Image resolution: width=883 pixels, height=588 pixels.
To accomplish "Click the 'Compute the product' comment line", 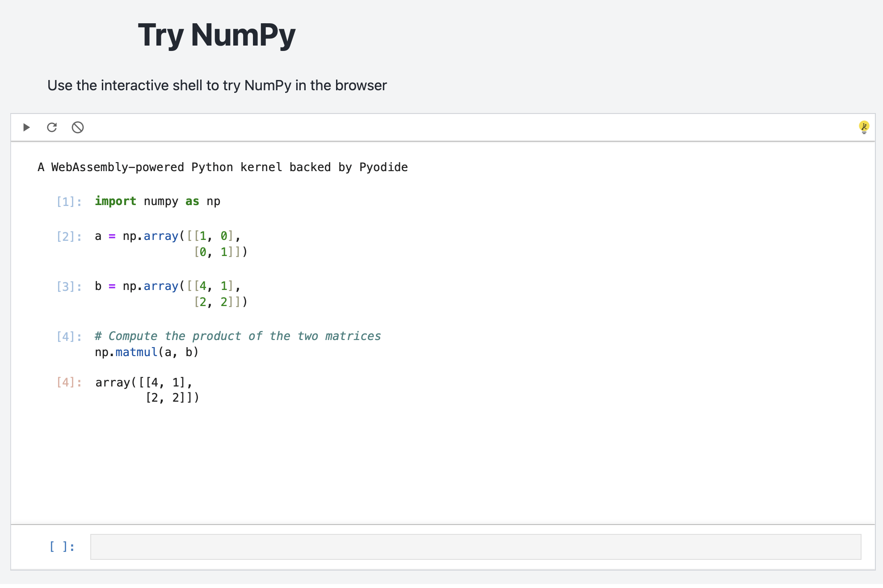I will click(238, 336).
